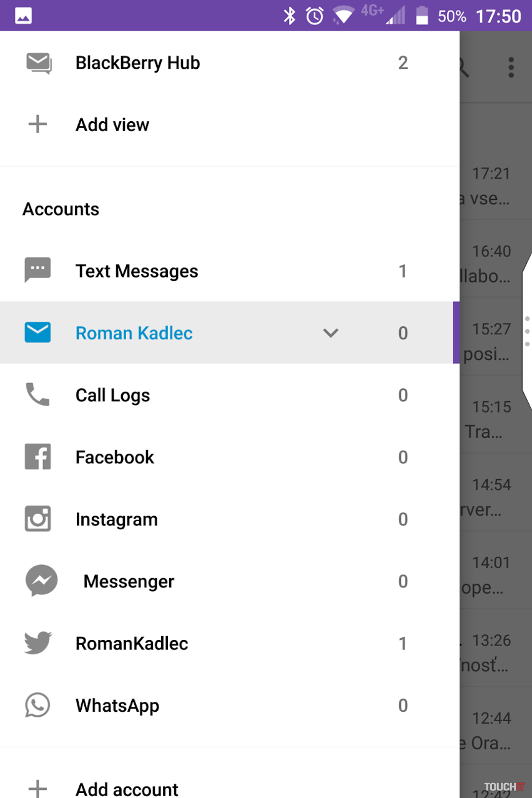This screenshot has width=532, height=798.
Task: Expand the Roman Kadlec account folders
Action: 330,333
